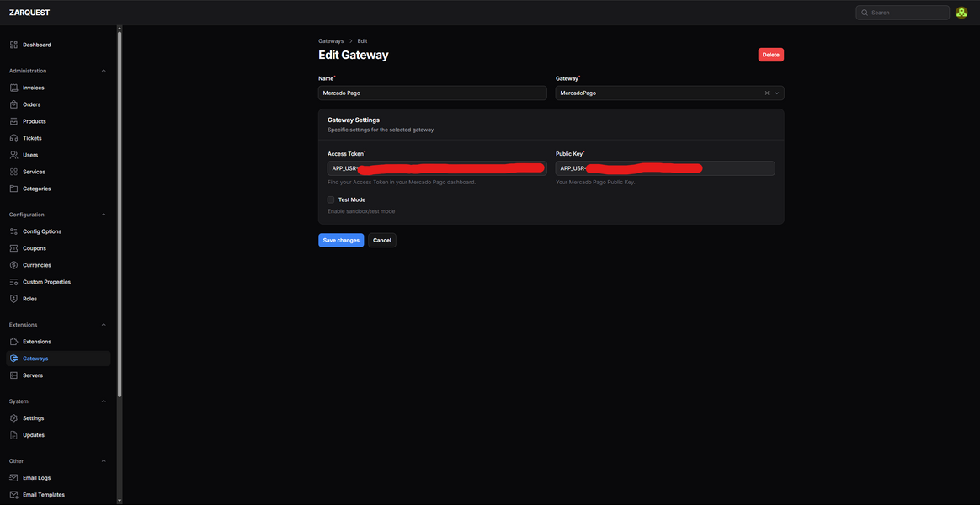The width and height of the screenshot is (980, 505).
Task: Click the Extensions puzzle icon
Action: [x=13, y=342]
